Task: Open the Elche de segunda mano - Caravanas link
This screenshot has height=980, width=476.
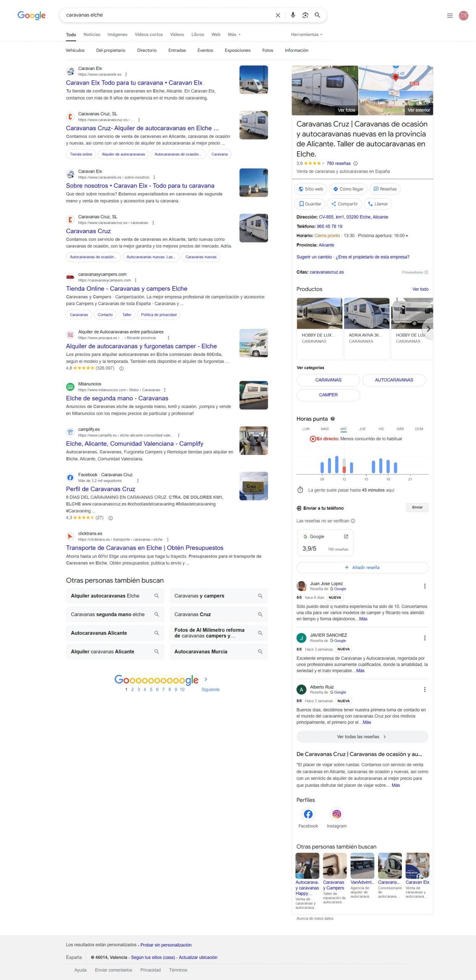Action: click(117, 399)
